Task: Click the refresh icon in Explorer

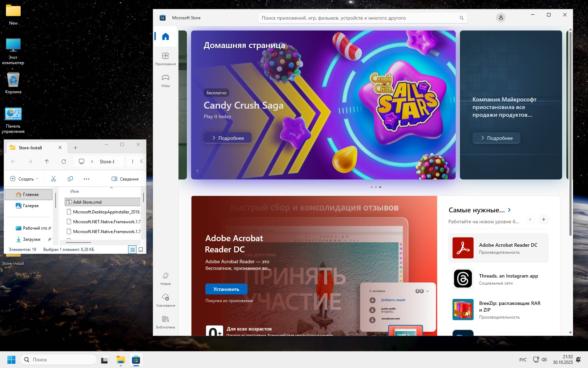Action: (64, 162)
